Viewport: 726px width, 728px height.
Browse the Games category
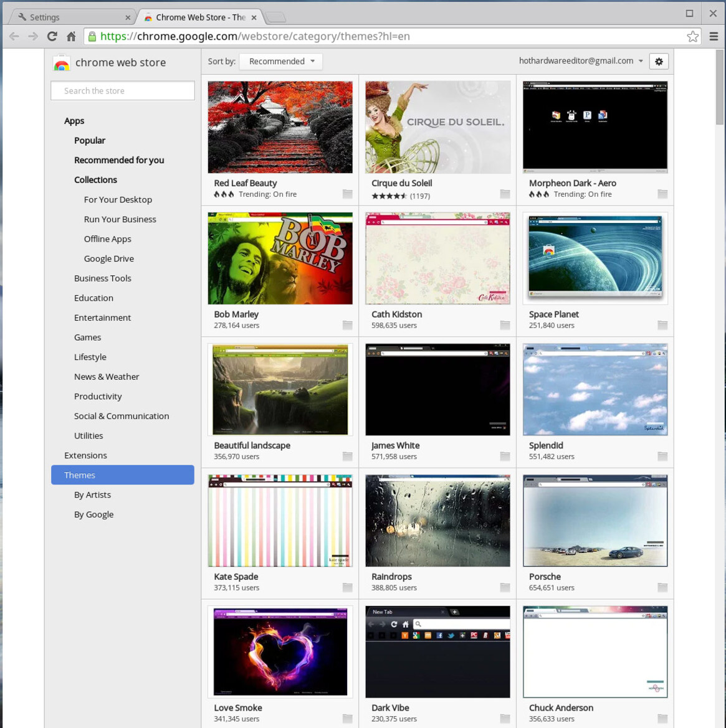point(88,338)
